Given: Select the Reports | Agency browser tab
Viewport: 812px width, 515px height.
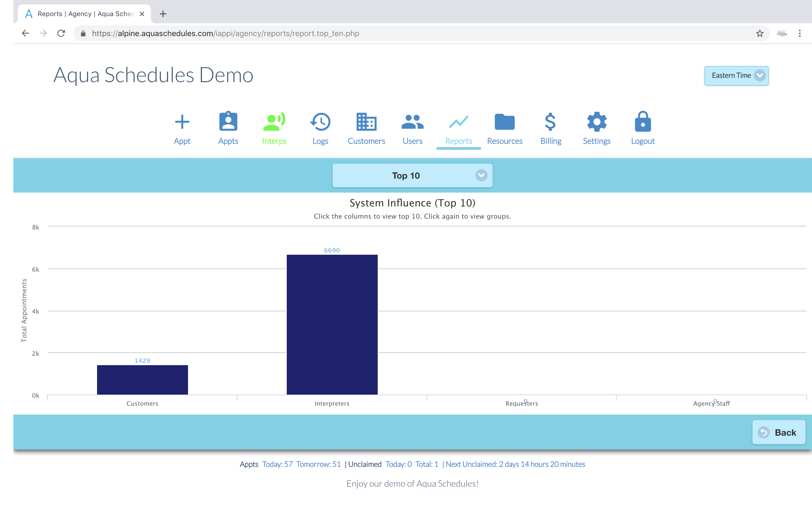Looking at the screenshot, I should pos(84,14).
